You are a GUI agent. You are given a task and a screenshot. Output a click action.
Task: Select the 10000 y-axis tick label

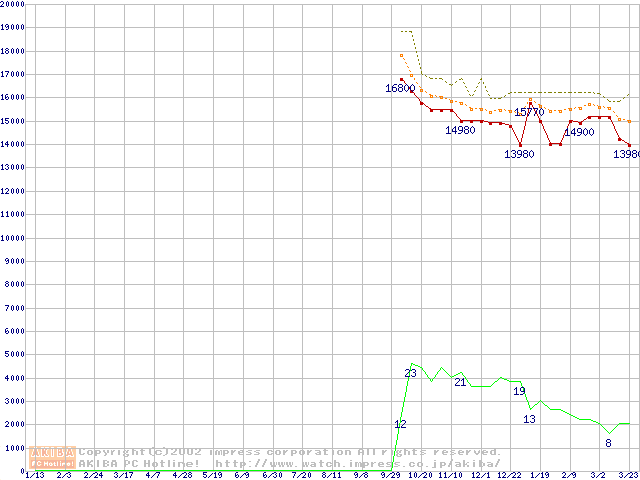coord(13,238)
